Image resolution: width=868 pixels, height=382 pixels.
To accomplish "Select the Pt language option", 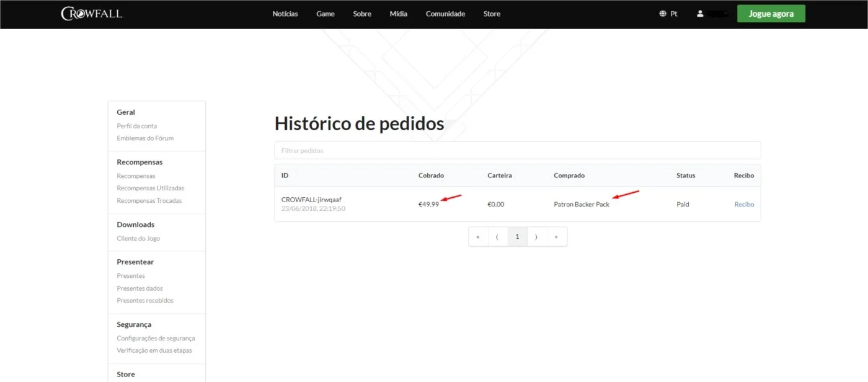I will pyautogui.click(x=674, y=14).
